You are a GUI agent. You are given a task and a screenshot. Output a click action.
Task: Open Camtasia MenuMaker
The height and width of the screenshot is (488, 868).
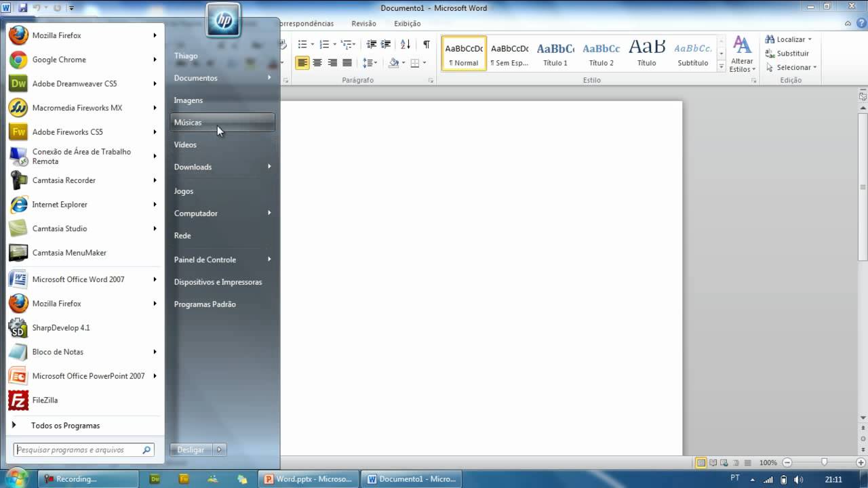(84, 253)
